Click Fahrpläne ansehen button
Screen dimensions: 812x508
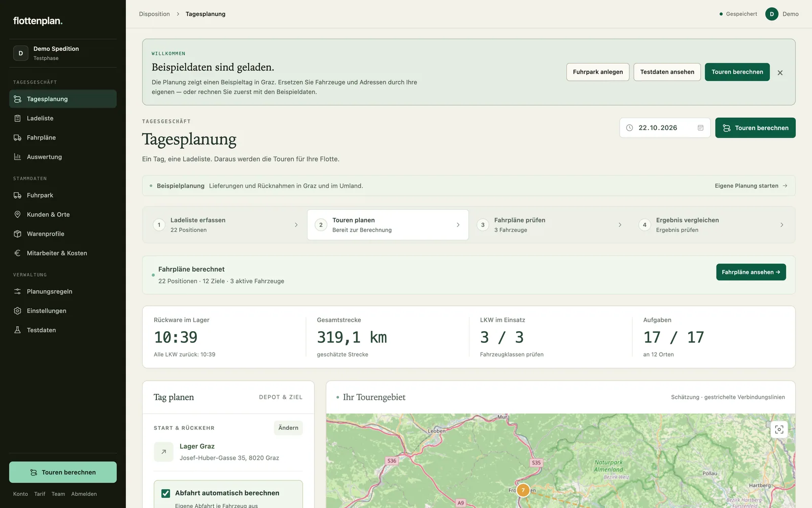pyautogui.click(x=751, y=272)
